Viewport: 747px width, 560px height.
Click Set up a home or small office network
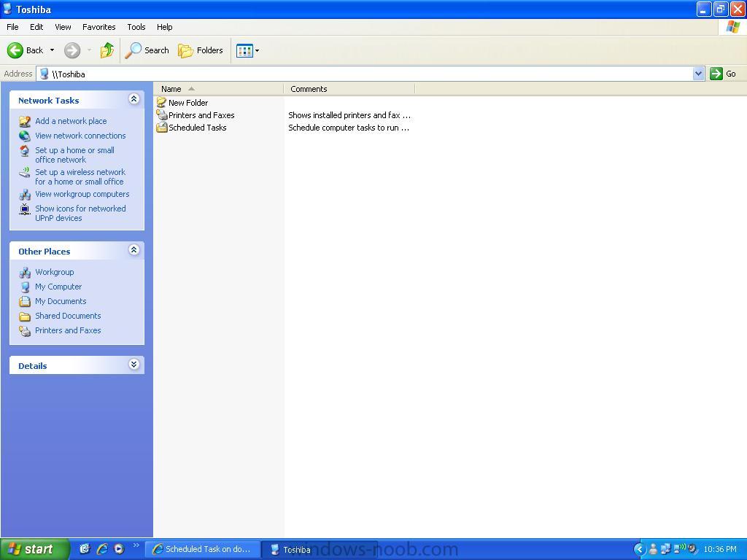point(75,155)
